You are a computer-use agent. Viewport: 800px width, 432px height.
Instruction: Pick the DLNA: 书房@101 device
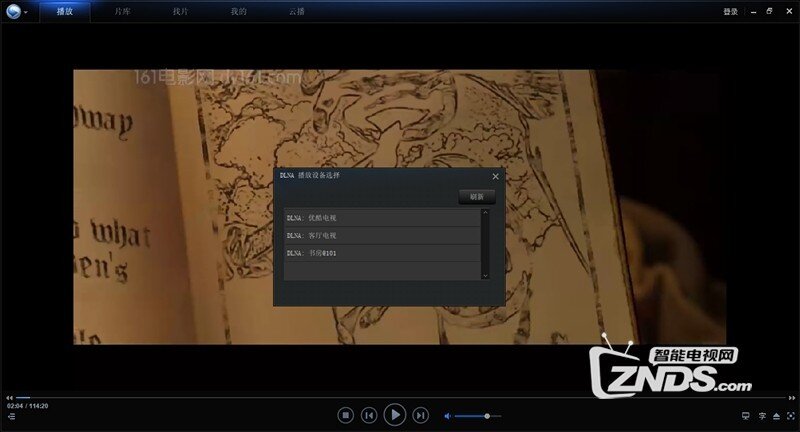tap(382, 253)
